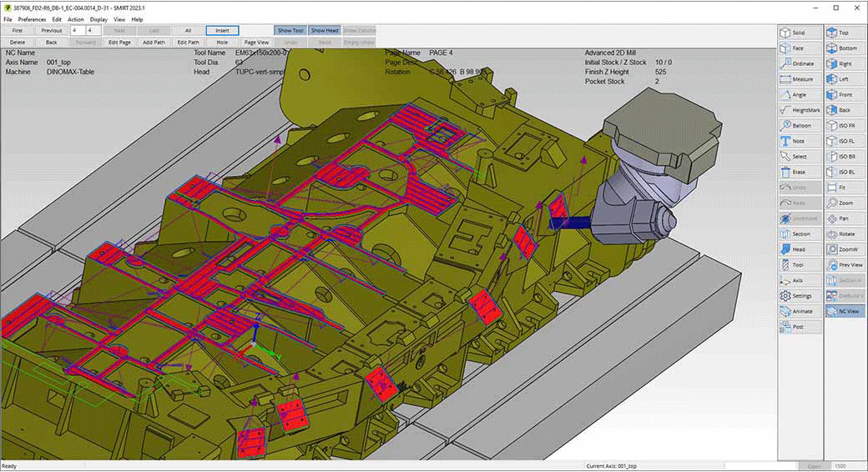Fit the model to the view
Screen dimensions: 868x472
(x=845, y=188)
